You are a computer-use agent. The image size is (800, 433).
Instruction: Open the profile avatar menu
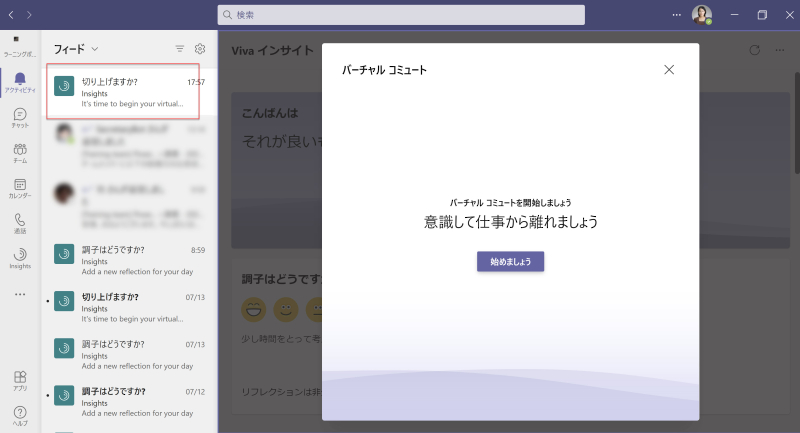[x=702, y=15]
